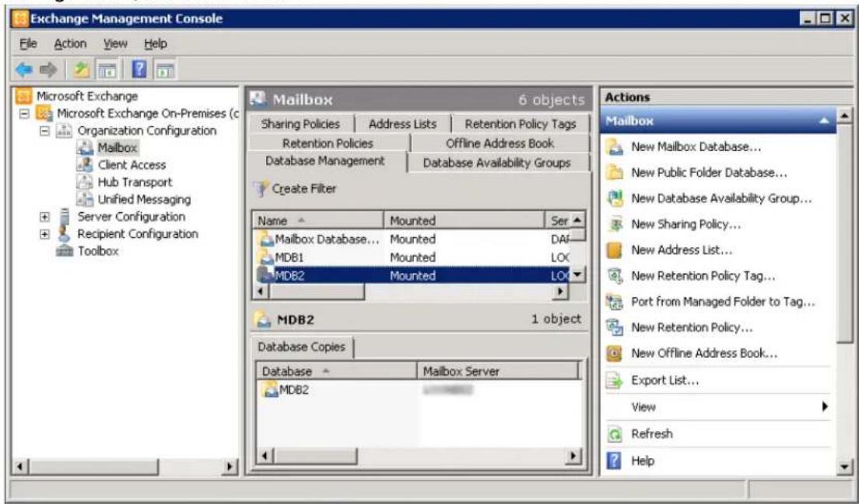Screen dimensions: 859x504
Task: Click the Mailbox Server column header
Action: [497, 372]
